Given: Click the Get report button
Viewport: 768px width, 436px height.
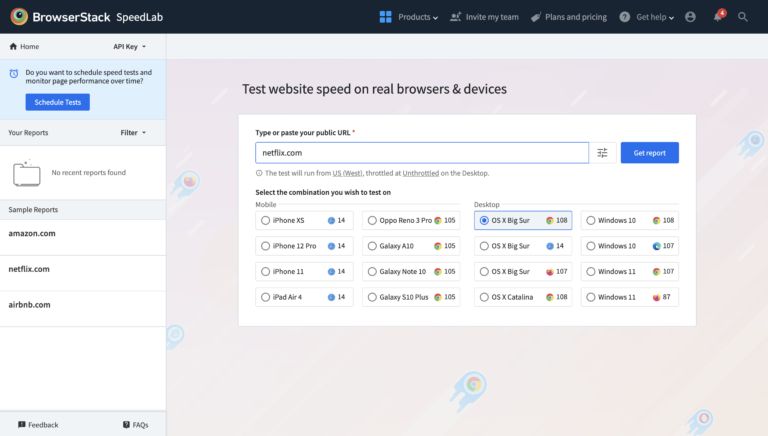Looking at the screenshot, I should [649, 153].
